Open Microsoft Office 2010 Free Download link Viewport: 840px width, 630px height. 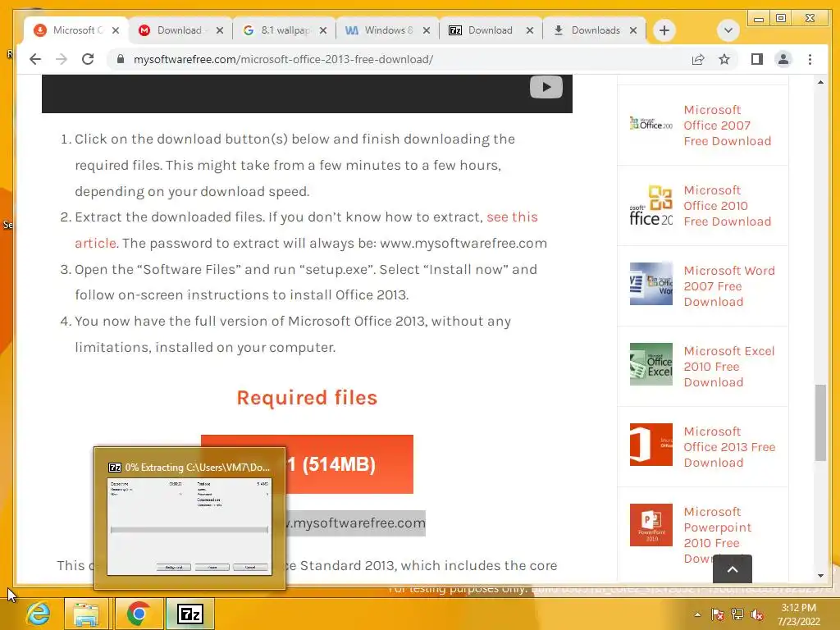pyautogui.click(x=727, y=206)
